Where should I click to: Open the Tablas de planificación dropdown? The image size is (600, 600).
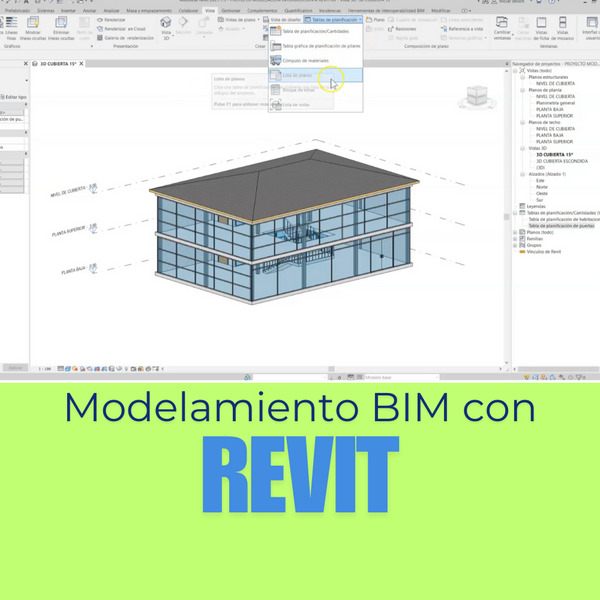tap(333, 20)
